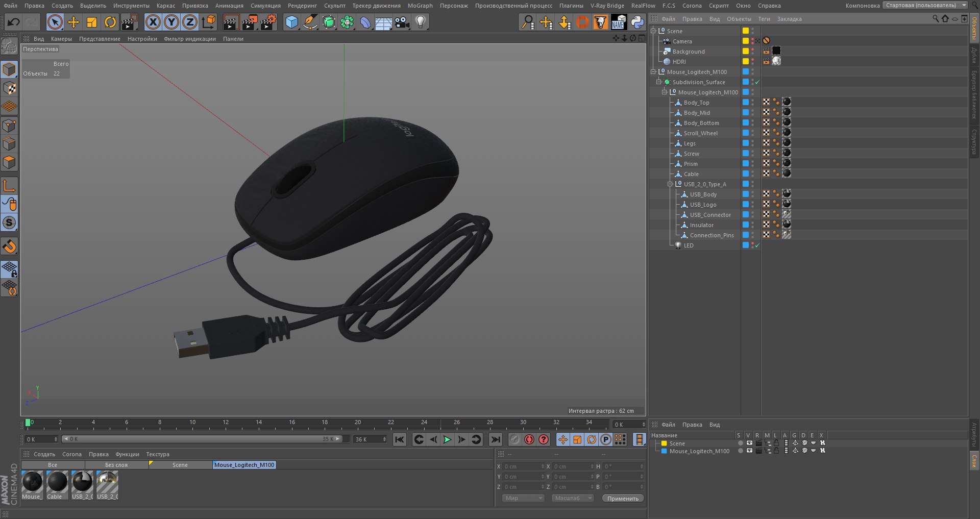
Task: Add a Camera object from toolbar
Action: tap(402, 22)
